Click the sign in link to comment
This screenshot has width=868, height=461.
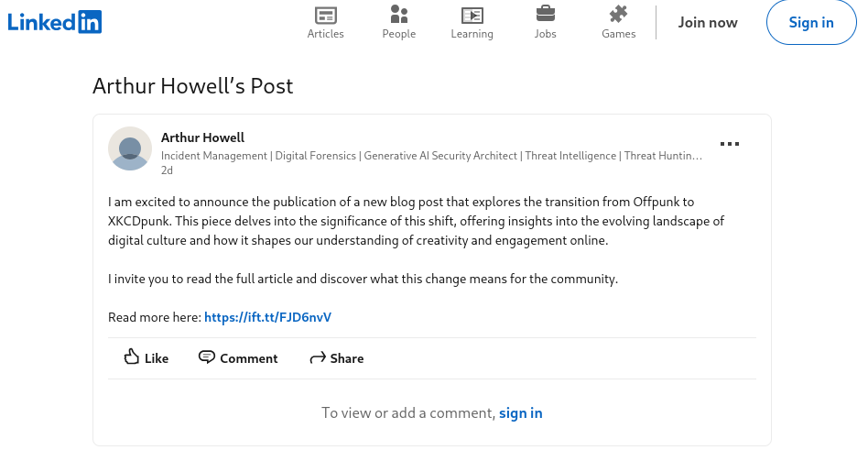(520, 413)
